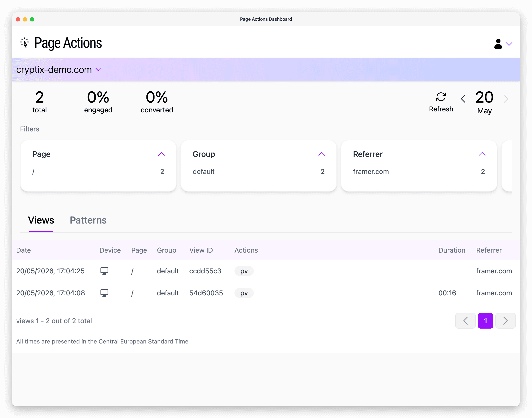
Task: Filter by 'default' in Group card
Action: pyautogui.click(x=258, y=171)
